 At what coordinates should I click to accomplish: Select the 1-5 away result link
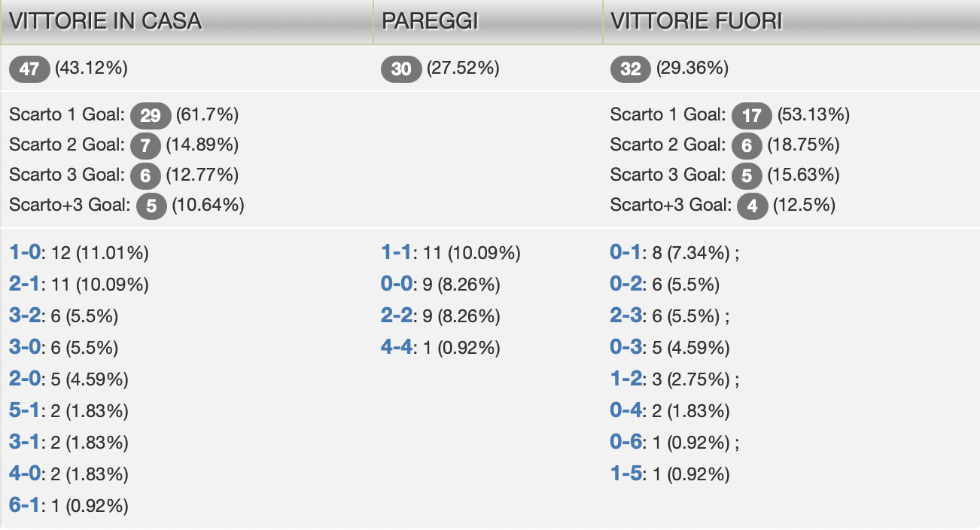coord(625,474)
